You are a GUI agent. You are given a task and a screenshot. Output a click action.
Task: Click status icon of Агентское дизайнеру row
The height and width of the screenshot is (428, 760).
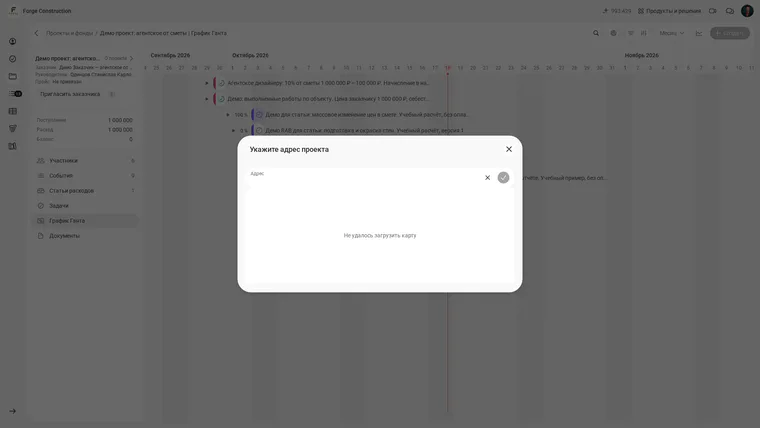click(222, 83)
